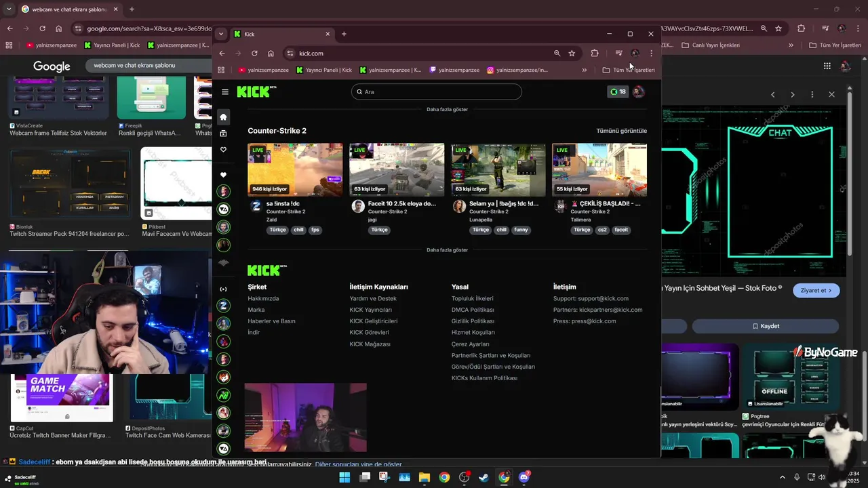Open Google apps grid in background window
Screen dimensions: 868x488
coord(827,66)
